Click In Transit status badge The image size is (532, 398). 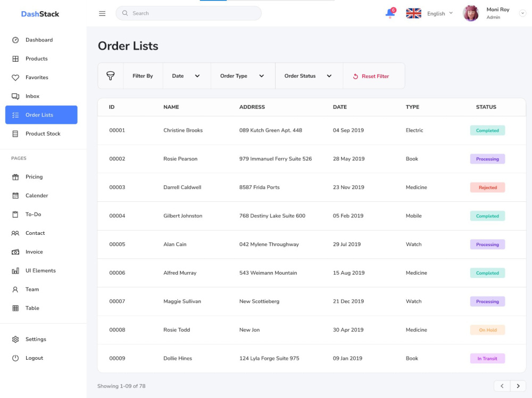[x=487, y=358]
